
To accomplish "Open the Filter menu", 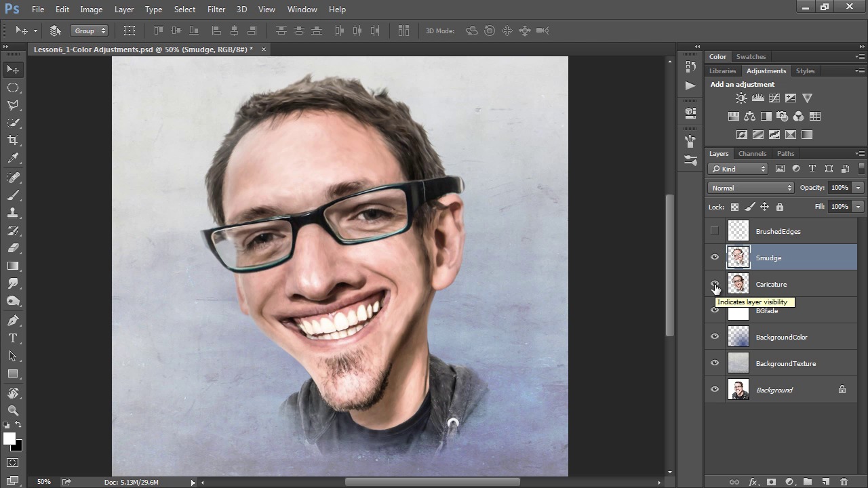I will coord(216,9).
